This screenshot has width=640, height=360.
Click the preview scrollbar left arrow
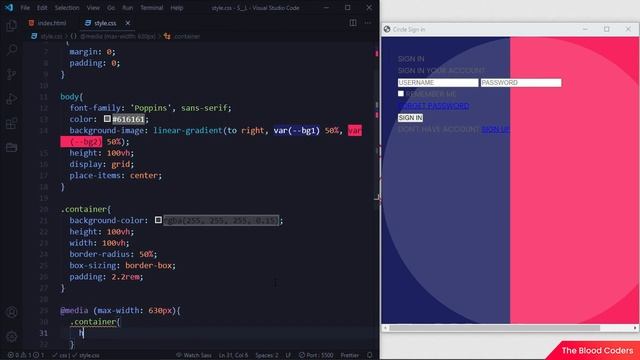(x=385, y=328)
